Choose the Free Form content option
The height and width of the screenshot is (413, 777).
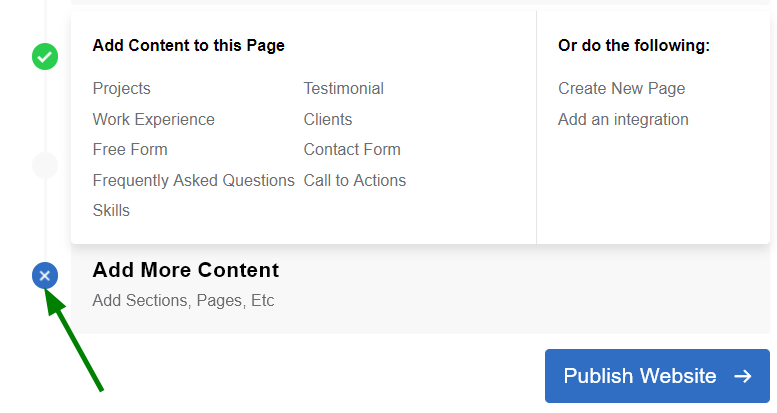130,150
